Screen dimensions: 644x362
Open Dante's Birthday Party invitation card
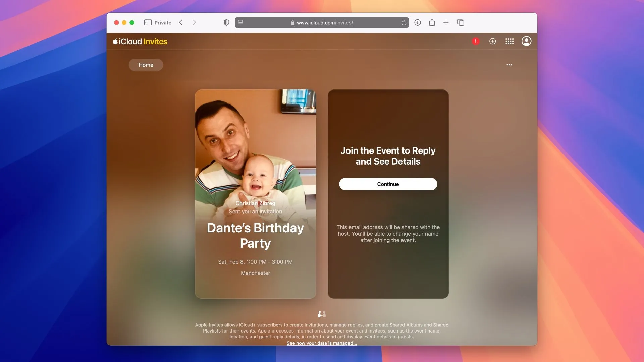256,194
